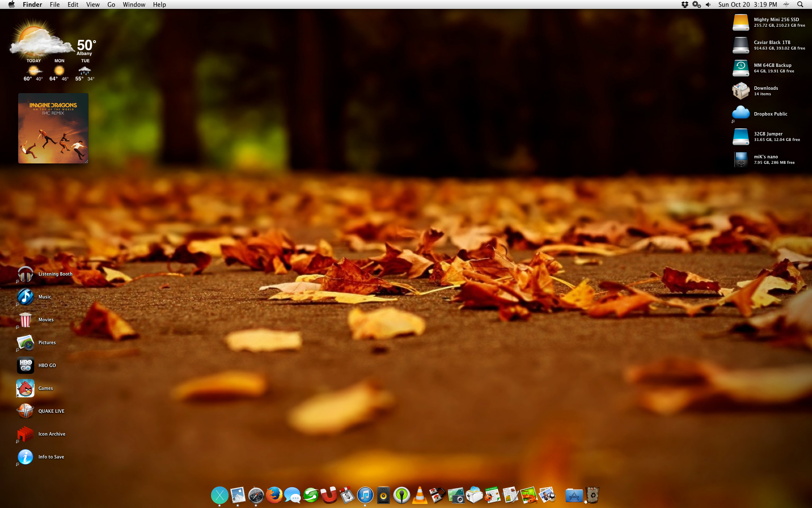Select Angry Birds Games shortcut
This screenshot has width=812, height=508.
tap(25, 388)
